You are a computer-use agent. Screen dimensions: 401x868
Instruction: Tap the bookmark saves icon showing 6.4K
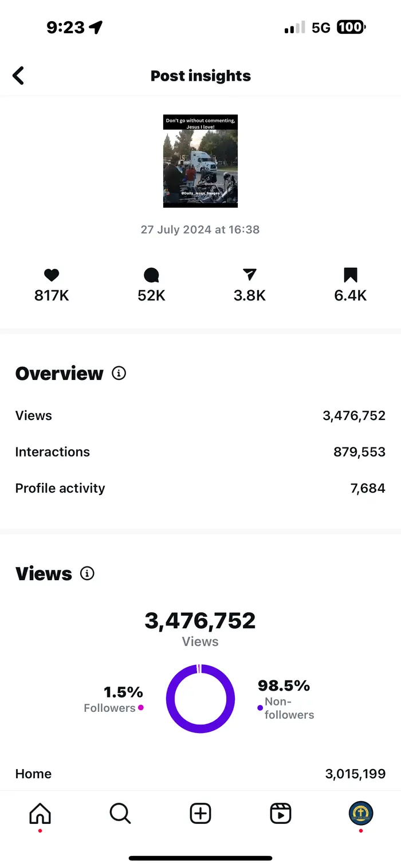pos(351,275)
